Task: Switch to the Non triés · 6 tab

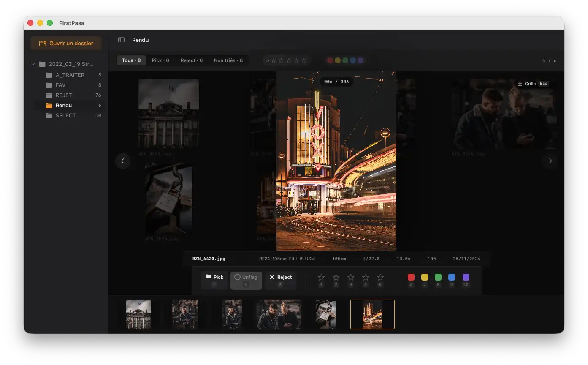Action: click(x=228, y=60)
